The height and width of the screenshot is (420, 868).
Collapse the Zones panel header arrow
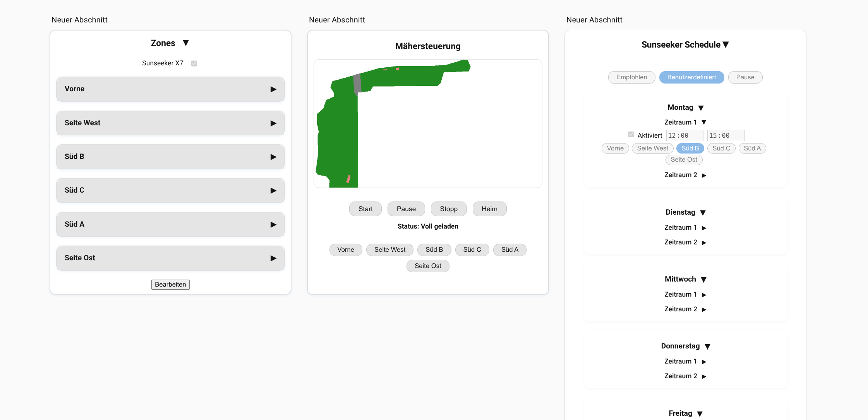pyautogui.click(x=186, y=43)
